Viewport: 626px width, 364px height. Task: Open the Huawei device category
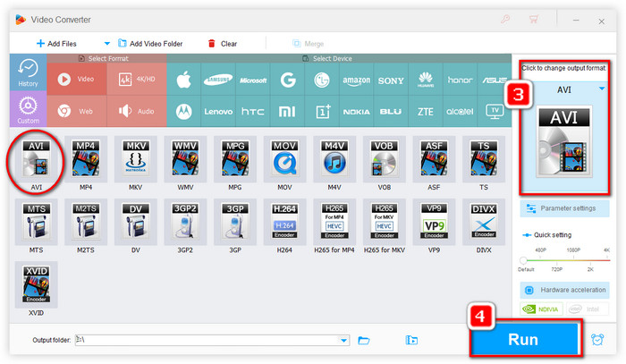425,80
